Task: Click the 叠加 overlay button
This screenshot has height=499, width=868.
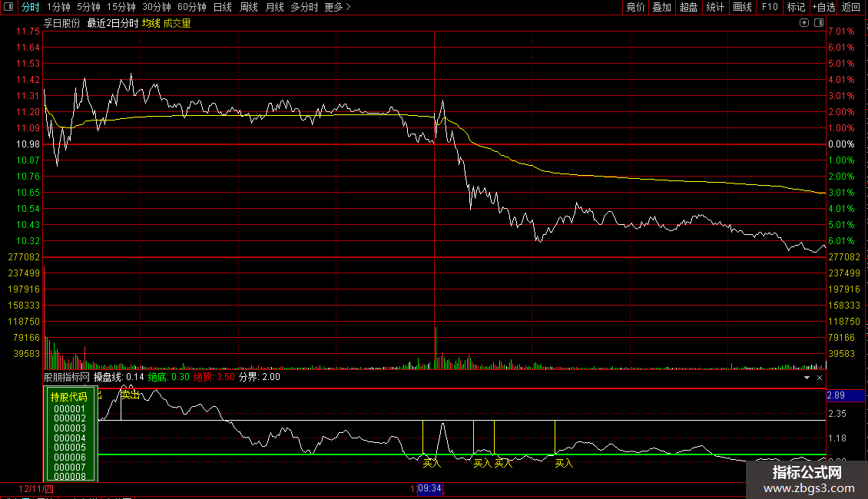Action: (661, 7)
